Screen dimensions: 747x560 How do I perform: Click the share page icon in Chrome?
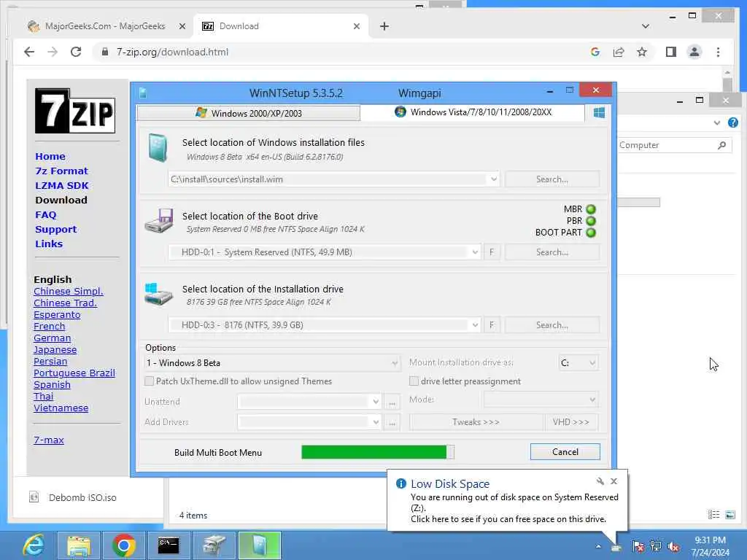pos(619,52)
